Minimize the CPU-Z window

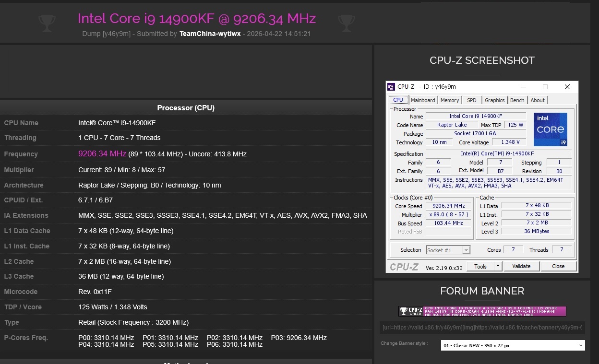click(523, 87)
